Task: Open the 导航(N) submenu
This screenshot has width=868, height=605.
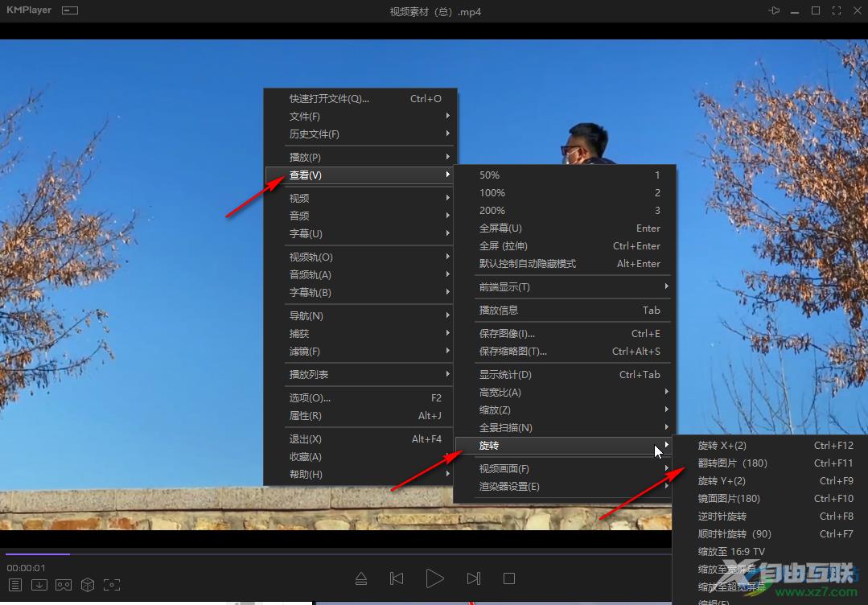Action: [359, 315]
